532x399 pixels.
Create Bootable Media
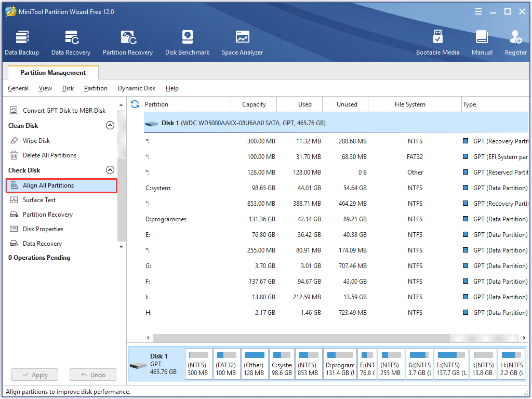coord(437,43)
